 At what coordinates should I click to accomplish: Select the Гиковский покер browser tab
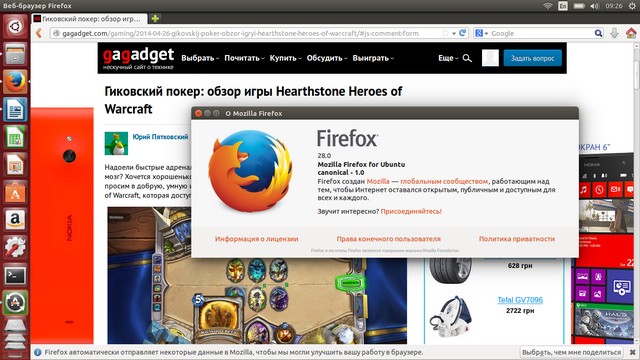tap(89, 19)
